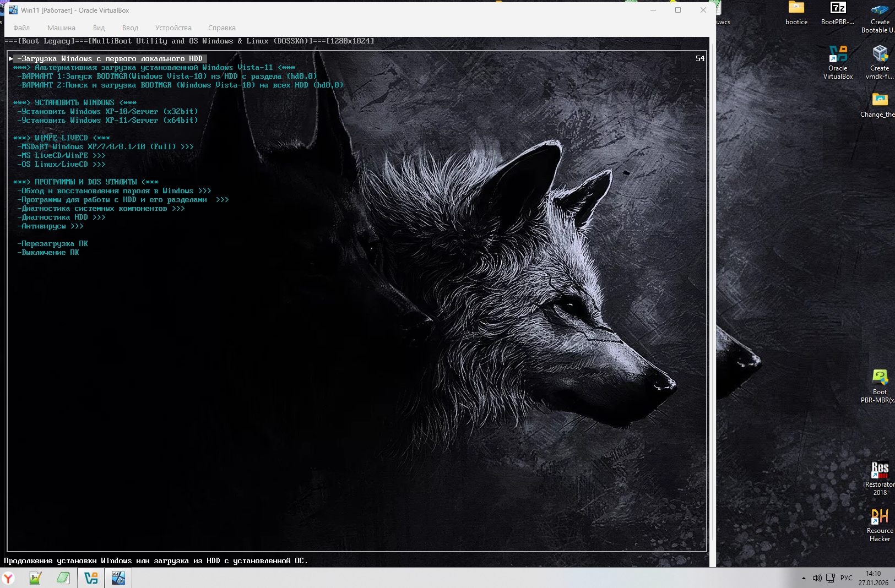This screenshot has height=588, width=895.
Task: Open the Справка menu
Action: coord(221,28)
